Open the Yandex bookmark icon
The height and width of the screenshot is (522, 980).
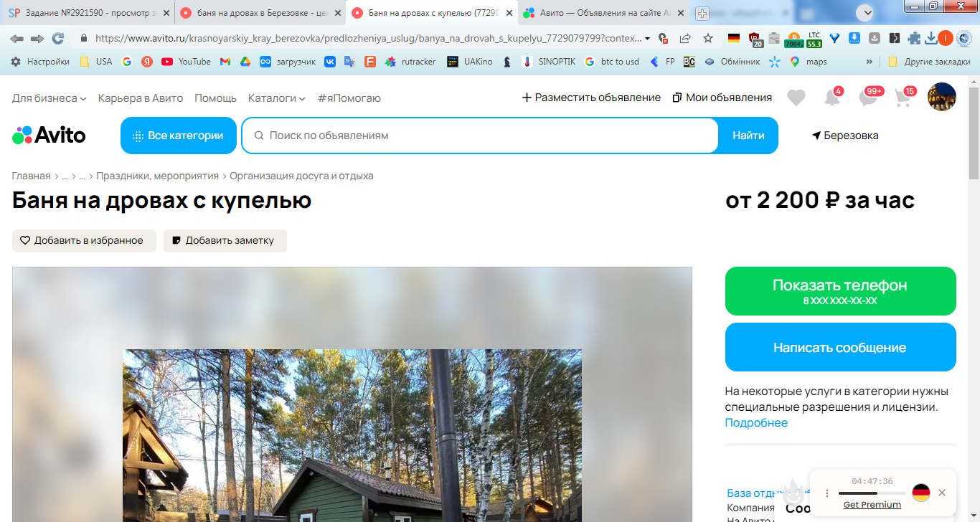point(147,62)
